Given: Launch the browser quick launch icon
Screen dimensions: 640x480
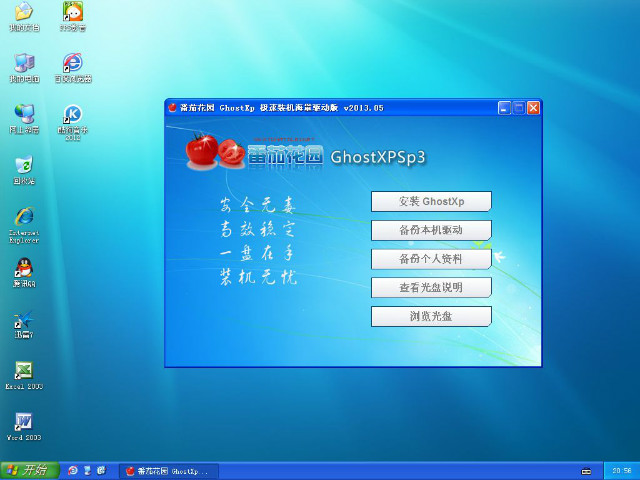Looking at the screenshot, I should [x=73, y=471].
